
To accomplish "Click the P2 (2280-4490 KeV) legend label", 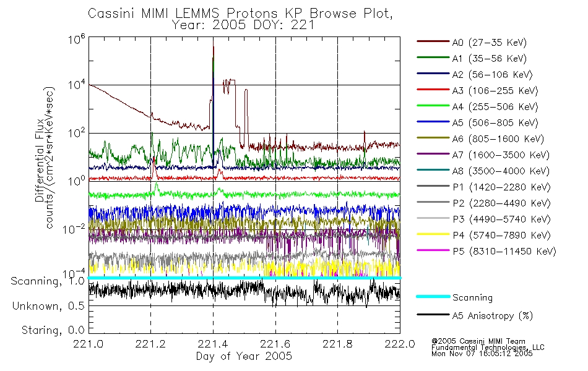I will click(x=501, y=203).
